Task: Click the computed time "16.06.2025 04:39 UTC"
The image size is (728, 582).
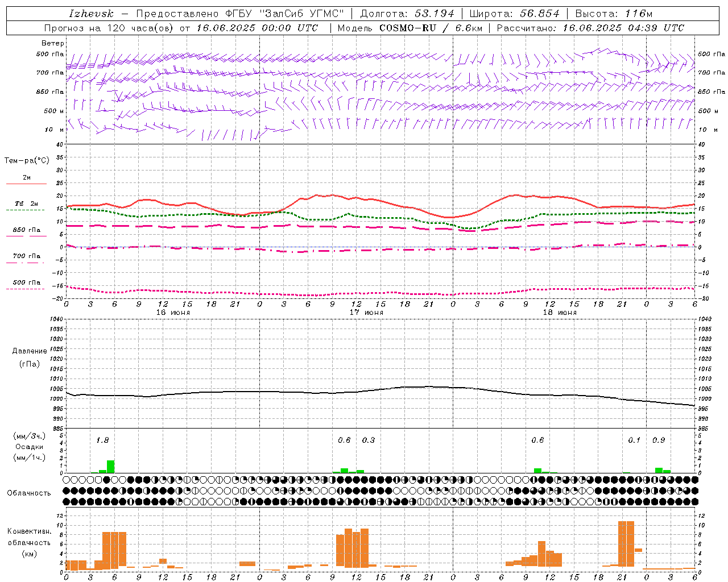Action: click(x=624, y=28)
